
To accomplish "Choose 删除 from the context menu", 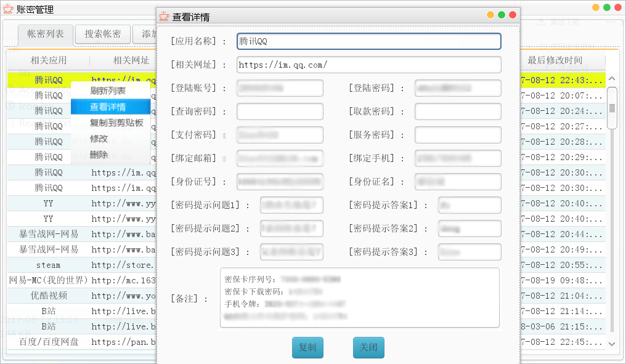I will [x=110, y=155].
